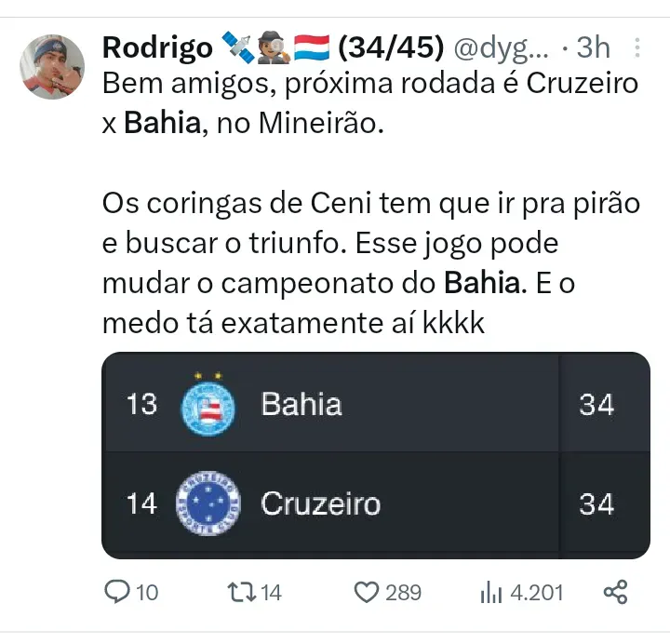The width and height of the screenshot is (670, 644).
Task: Click bold Bahia after "campeonato do"
Action: click(x=481, y=281)
